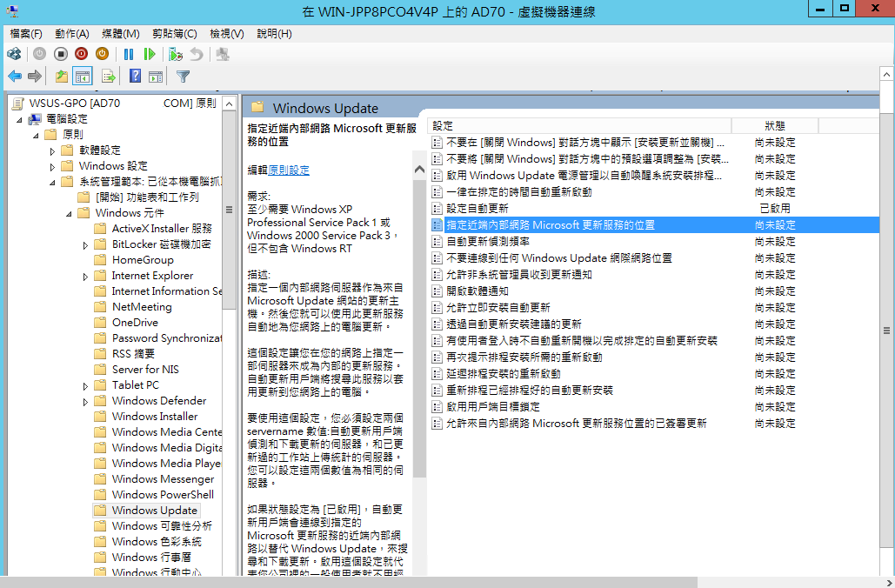
Task: Toggle the show/hide console tree icon
Action: 82,76
